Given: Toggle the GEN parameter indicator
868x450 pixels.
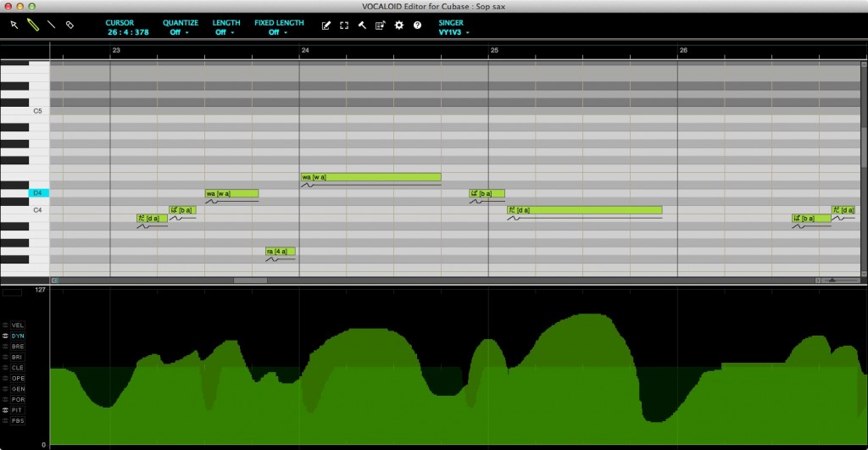Looking at the screenshot, I should [6, 389].
